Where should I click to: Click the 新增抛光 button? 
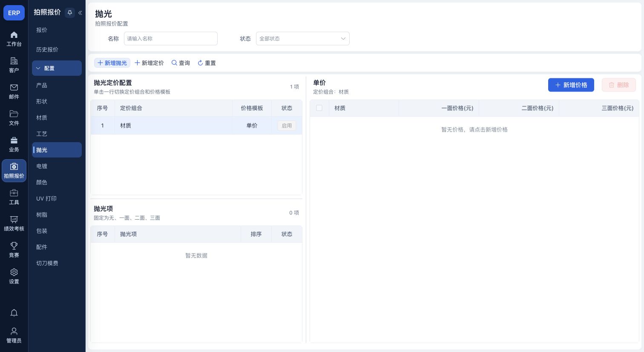coord(112,63)
